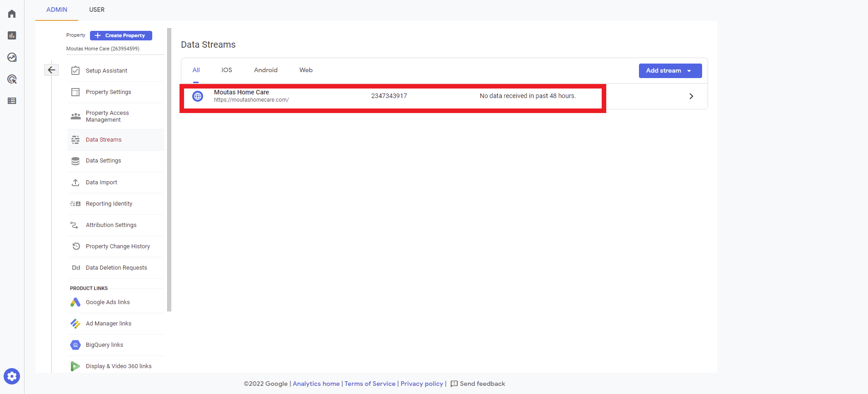Click the Setup Assistant checkbox icon
This screenshot has height=394, width=868.
(x=75, y=71)
